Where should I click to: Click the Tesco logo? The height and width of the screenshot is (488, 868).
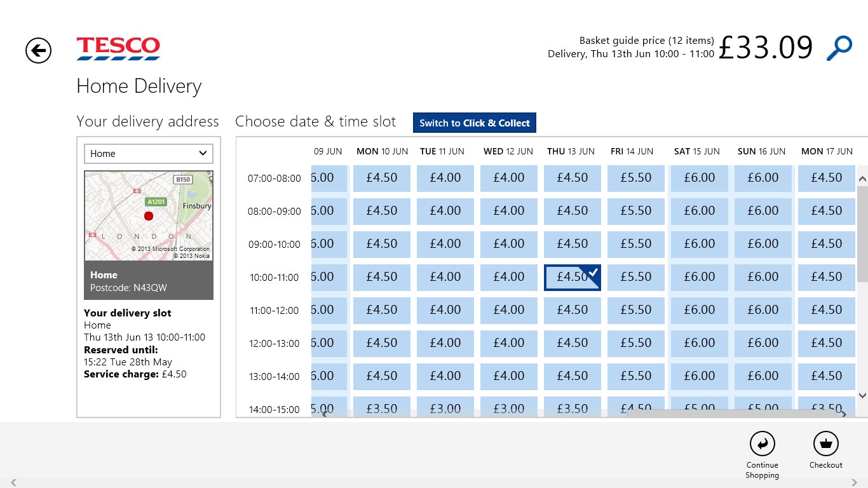coord(118,49)
